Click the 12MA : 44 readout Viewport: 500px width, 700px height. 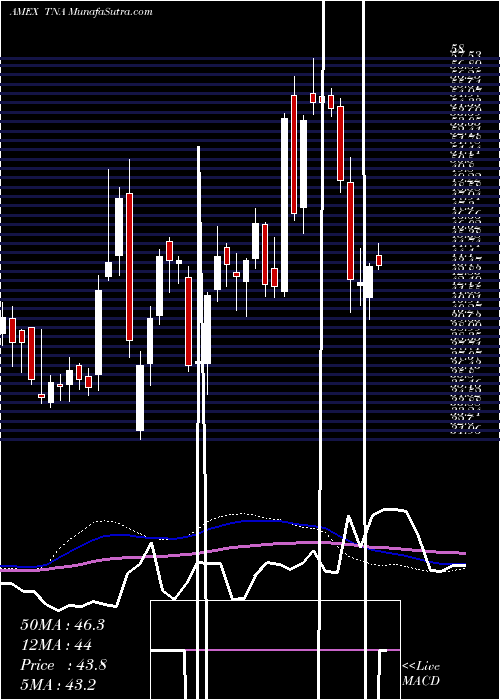(56, 645)
